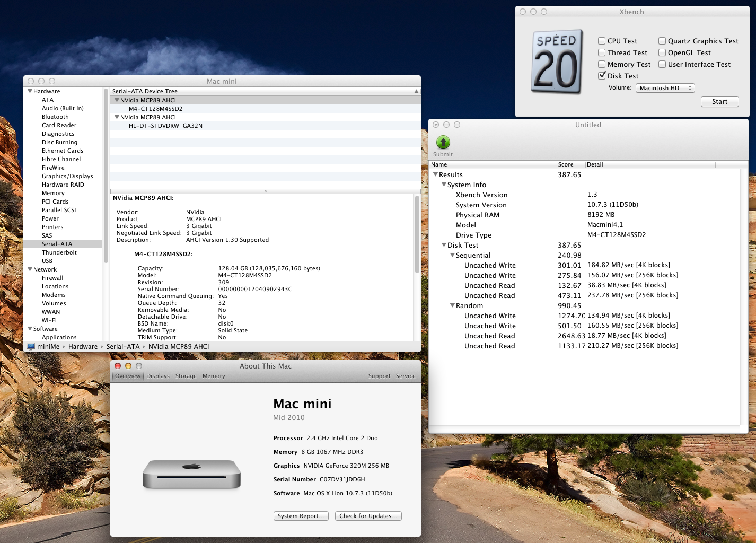Select the Xbench Version result row
The height and width of the screenshot is (543, 756).
(x=584, y=195)
